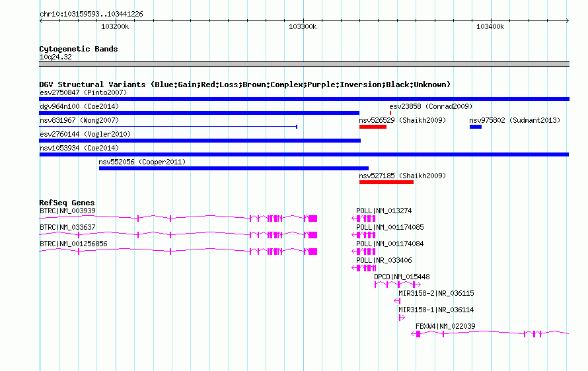Screen dimensions: 588x371
Task: Open the dgv964n100 (Coe2014) label
Action: click(x=79, y=106)
